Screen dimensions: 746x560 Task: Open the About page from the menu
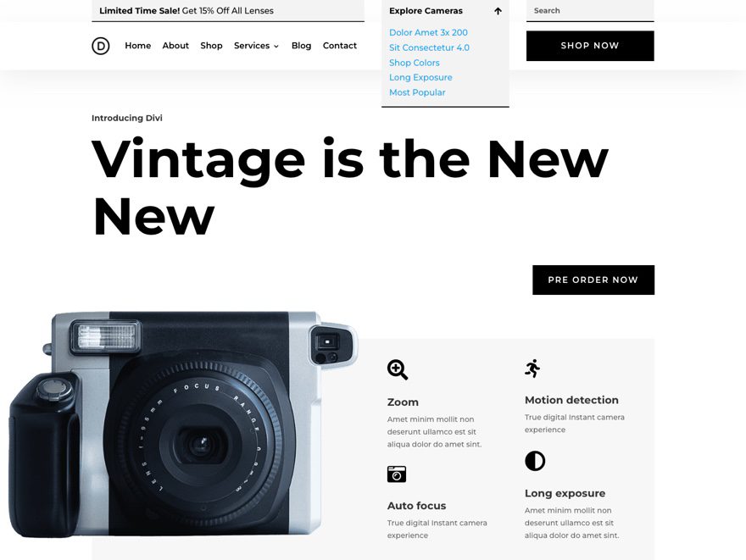tap(175, 46)
